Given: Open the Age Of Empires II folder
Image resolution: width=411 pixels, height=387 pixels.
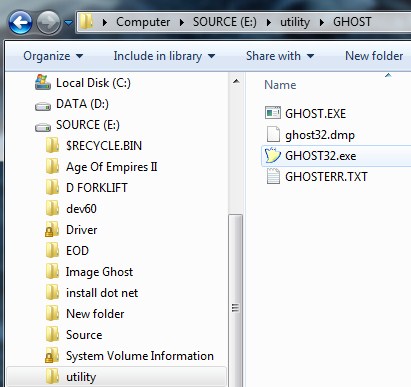Looking at the screenshot, I should click(112, 167).
